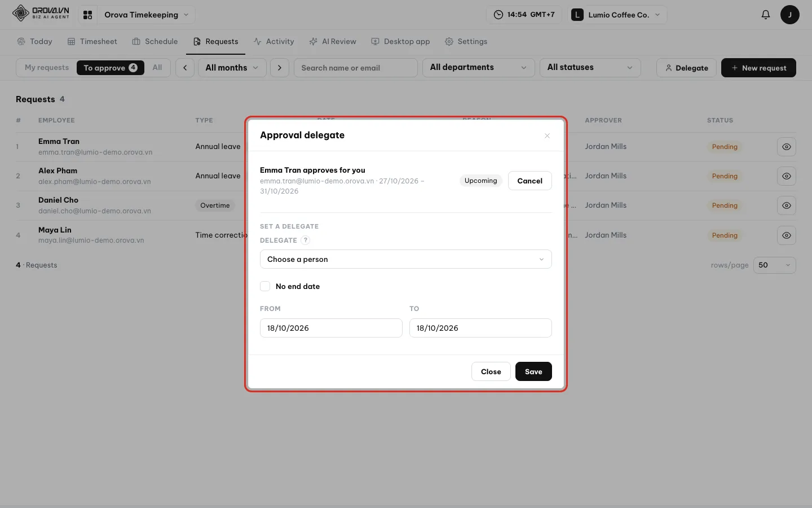
Task: View Emma Tran's request details eye icon
Action: 786,147
